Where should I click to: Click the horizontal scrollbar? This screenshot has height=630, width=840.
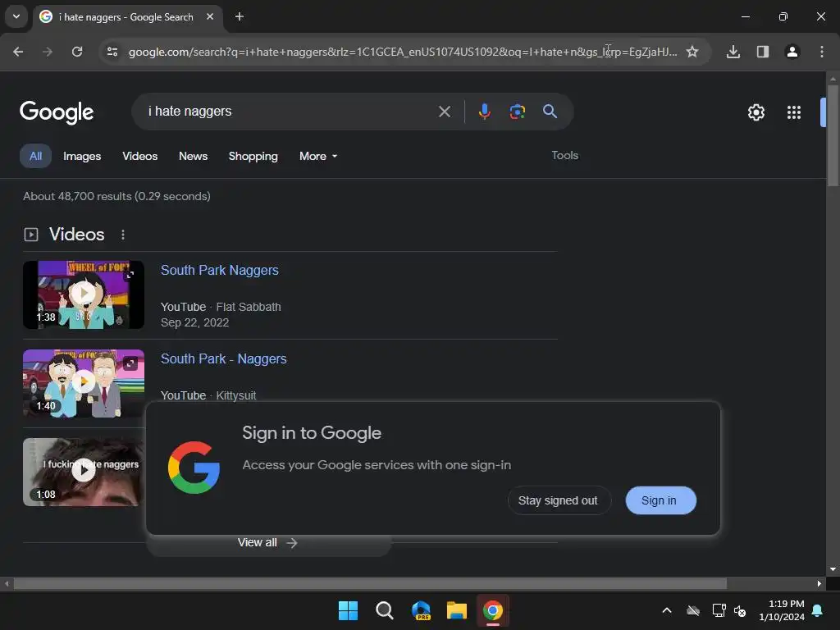click(x=370, y=583)
